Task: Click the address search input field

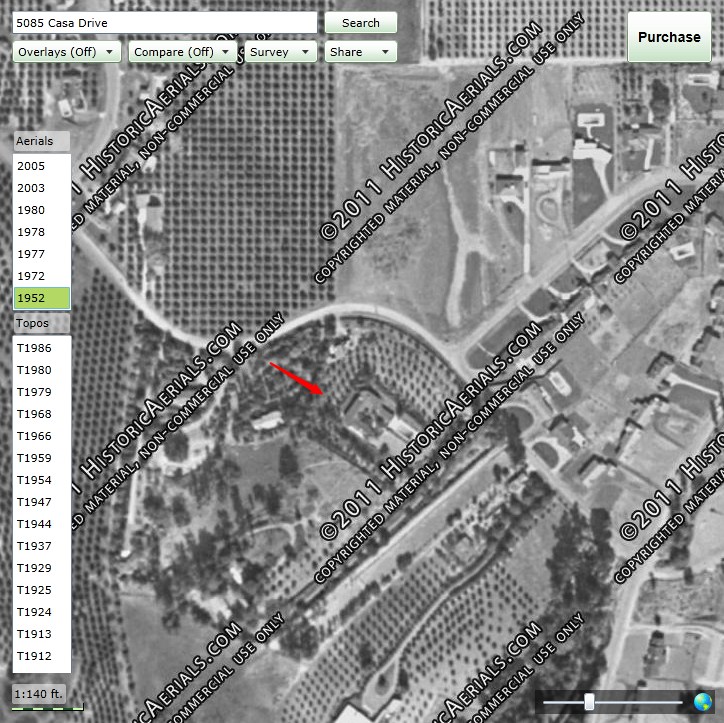Action: click(x=165, y=23)
